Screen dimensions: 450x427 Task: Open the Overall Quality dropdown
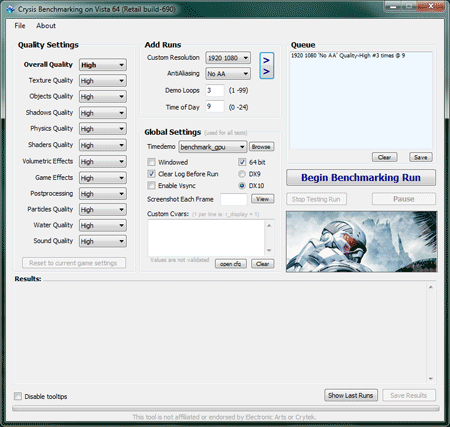pyautogui.click(x=103, y=65)
